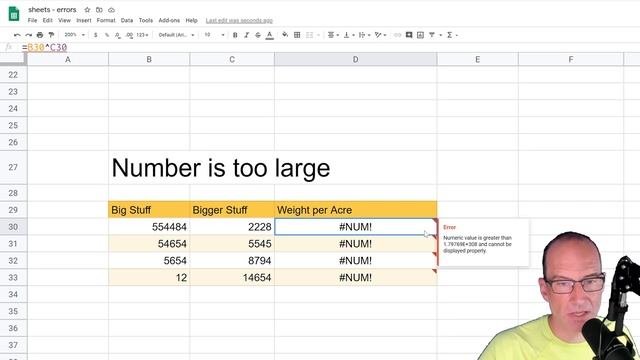Format cell as percent
The height and width of the screenshot is (360, 640).
(x=107, y=35)
